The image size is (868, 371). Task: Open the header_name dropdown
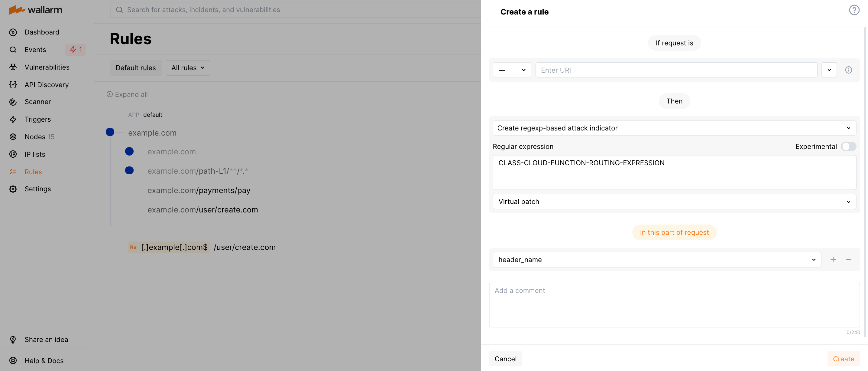click(656, 260)
